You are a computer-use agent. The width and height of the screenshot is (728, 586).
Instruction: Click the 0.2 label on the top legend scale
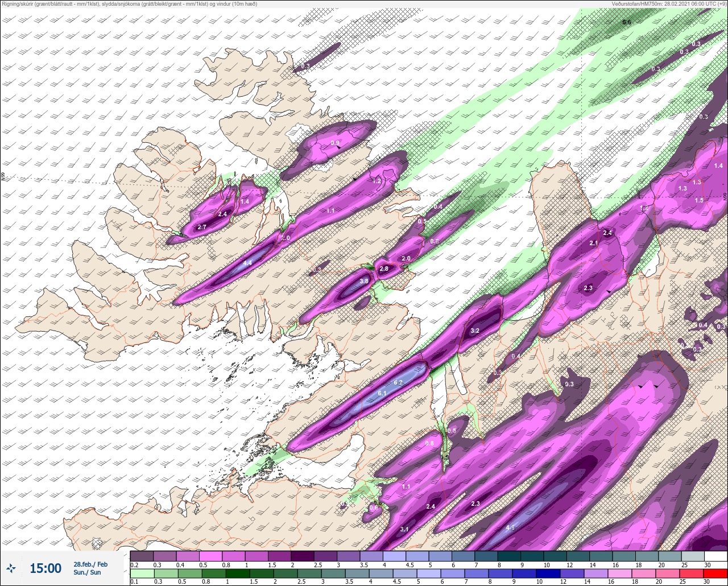pos(134,565)
